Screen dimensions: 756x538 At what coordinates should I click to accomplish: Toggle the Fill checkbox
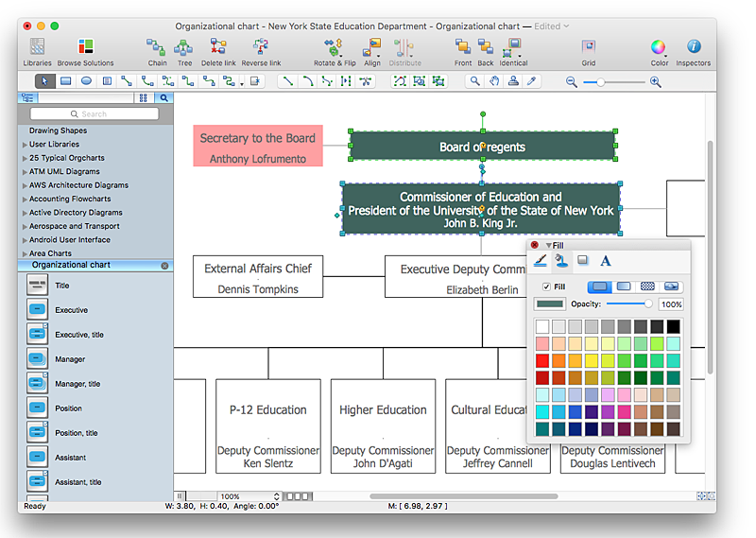click(546, 286)
